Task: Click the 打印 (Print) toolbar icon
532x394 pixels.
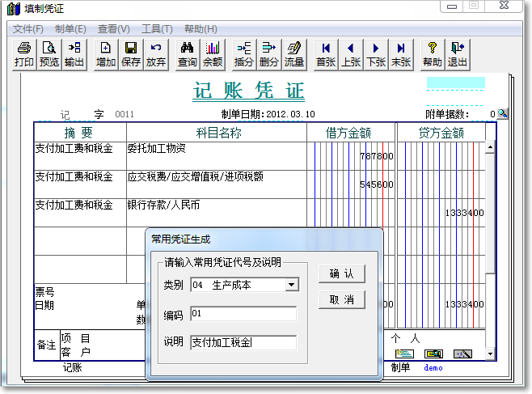Action: click(24, 54)
